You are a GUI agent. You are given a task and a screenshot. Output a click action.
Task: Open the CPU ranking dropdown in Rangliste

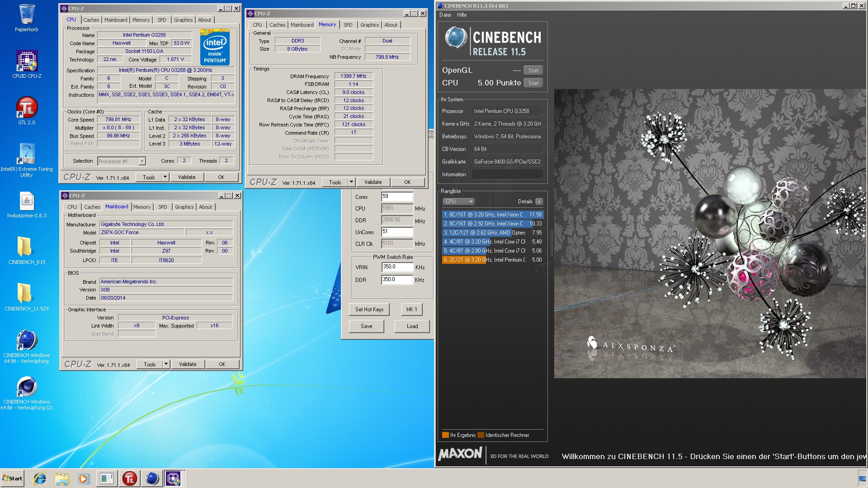(458, 202)
